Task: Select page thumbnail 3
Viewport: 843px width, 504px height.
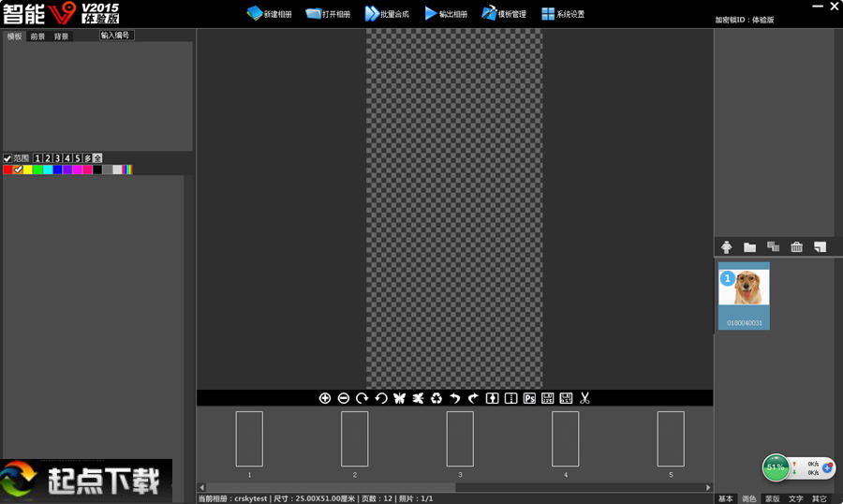Action: coord(460,439)
